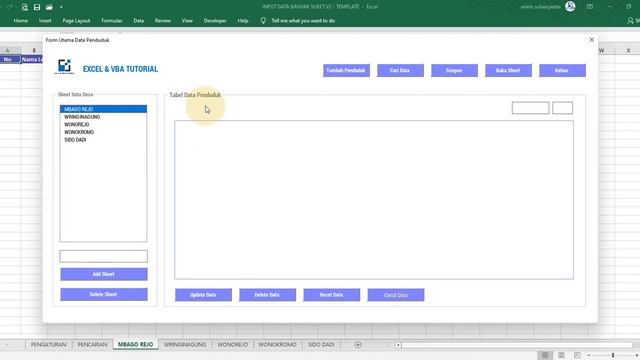Open the Formulas ribbon tab
Screen dimensions: 640x360
coord(111,20)
